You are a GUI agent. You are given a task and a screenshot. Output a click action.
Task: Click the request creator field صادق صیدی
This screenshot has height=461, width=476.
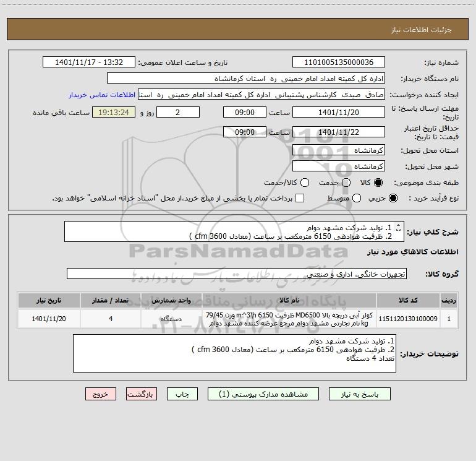(261, 95)
